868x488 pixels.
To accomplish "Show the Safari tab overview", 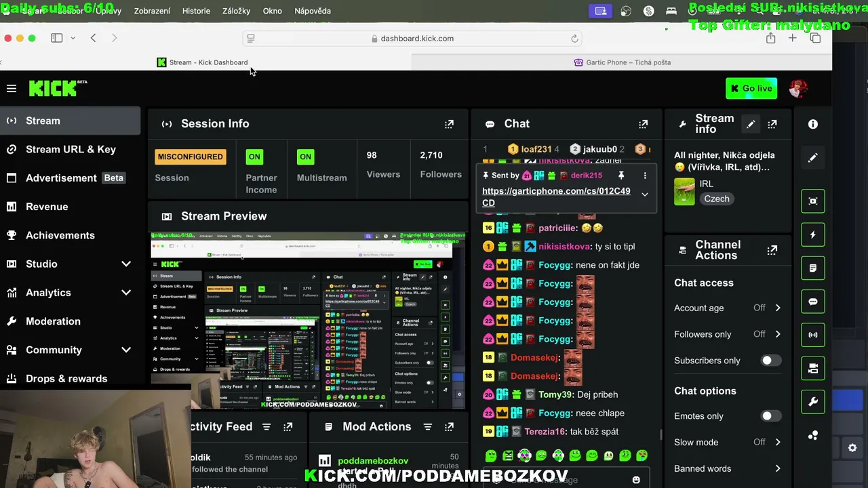I will (815, 38).
